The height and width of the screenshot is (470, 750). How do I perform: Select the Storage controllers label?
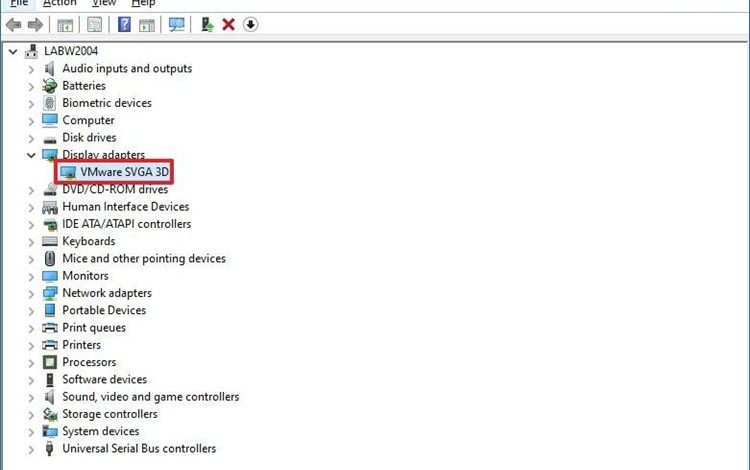(110, 414)
